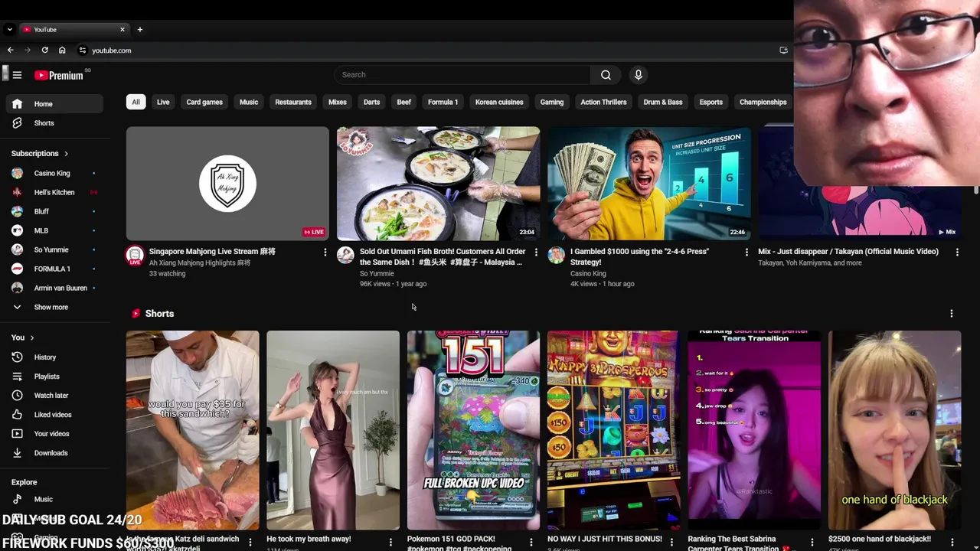Open browser home page icon
Image resolution: width=980 pixels, height=551 pixels.
pyautogui.click(x=62, y=51)
